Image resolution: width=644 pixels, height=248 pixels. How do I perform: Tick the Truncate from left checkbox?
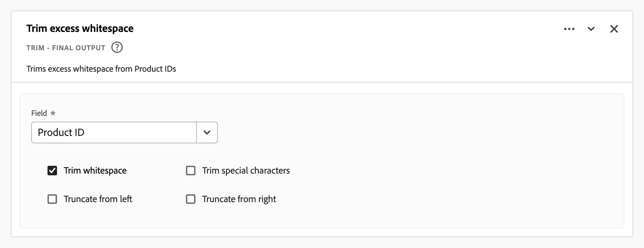click(x=52, y=199)
